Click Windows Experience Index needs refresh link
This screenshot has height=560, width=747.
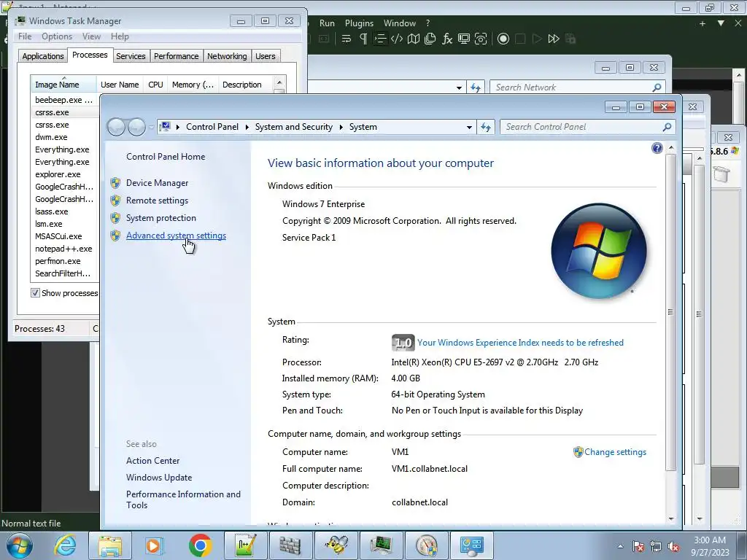520,343
